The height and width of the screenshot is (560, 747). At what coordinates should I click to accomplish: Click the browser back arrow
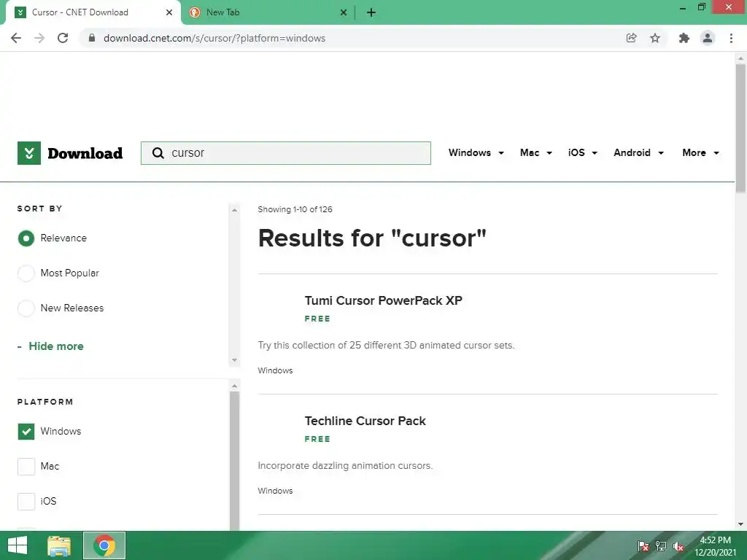[x=16, y=38]
